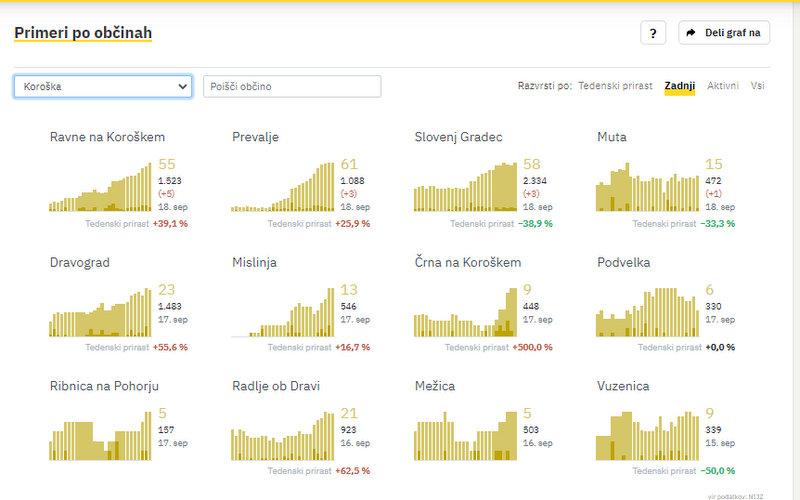Click the Dravograd chart
Viewport: 800px width, 500px height.
coord(101,311)
